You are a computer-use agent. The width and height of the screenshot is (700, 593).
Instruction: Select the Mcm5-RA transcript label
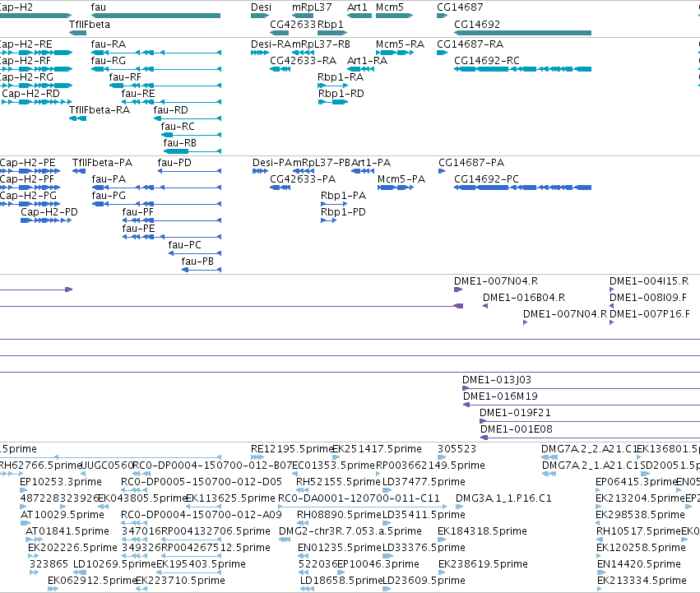click(x=400, y=44)
